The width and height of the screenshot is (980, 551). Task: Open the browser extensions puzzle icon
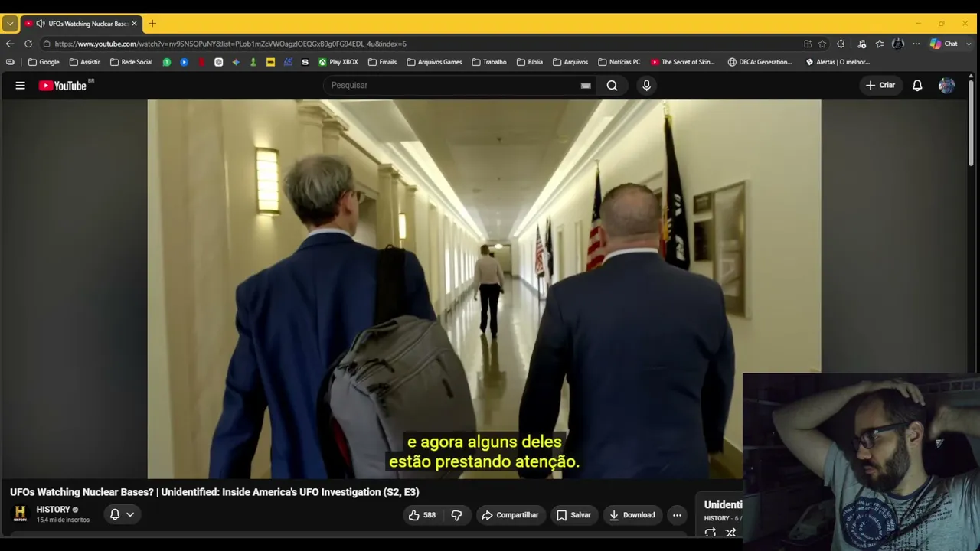click(x=841, y=44)
